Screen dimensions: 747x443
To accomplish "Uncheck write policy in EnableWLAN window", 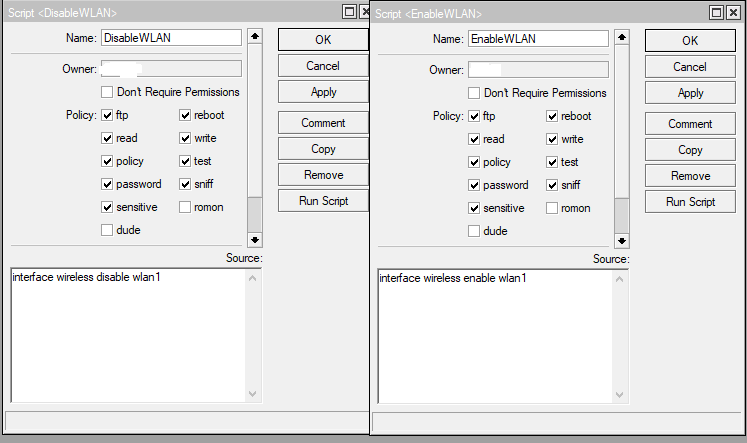I will pyautogui.click(x=552, y=139).
